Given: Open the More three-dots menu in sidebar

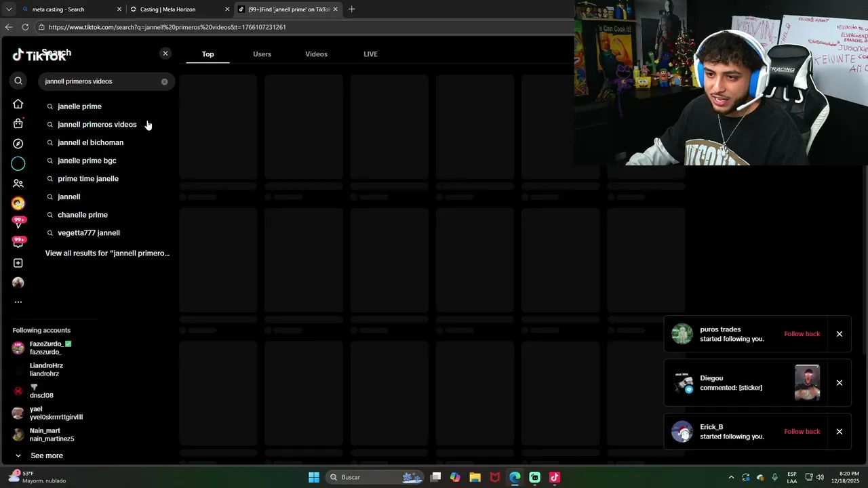Looking at the screenshot, I should tap(18, 302).
